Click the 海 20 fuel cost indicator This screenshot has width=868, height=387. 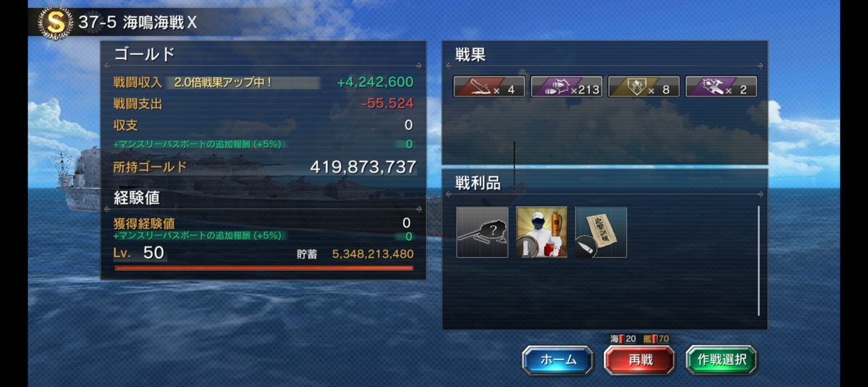pos(623,338)
